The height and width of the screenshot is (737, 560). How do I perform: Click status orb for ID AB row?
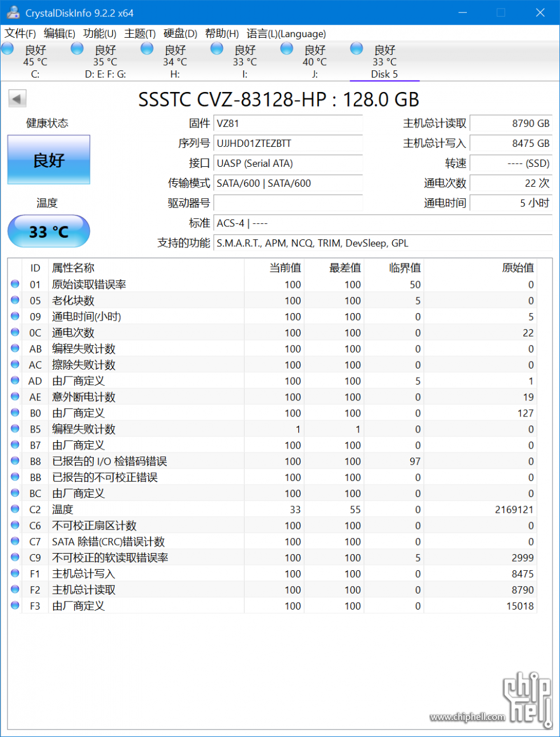[x=15, y=348]
